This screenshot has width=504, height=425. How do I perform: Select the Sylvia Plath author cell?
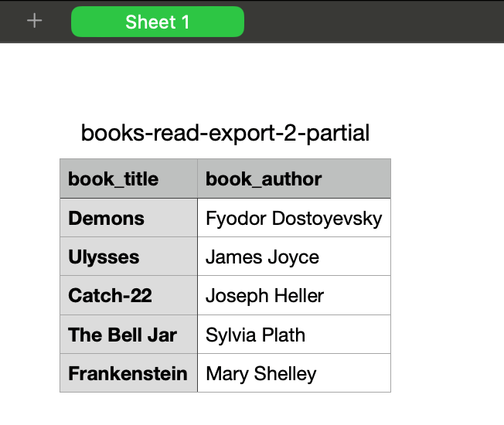tap(294, 335)
